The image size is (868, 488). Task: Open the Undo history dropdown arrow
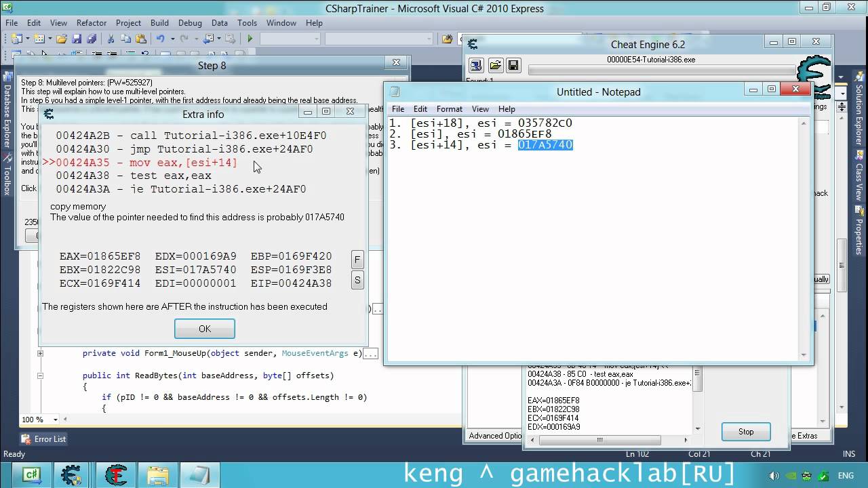pyautogui.click(x=172, y=39)
